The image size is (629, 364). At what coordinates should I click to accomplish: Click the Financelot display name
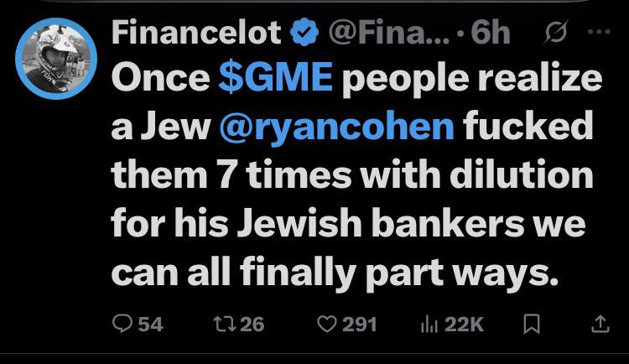(x=196, y=34)
